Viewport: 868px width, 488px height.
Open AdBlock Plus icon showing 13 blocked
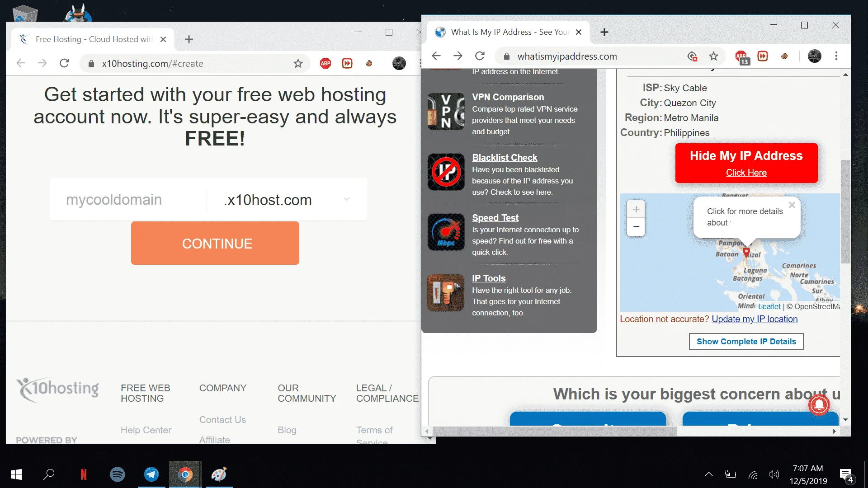[742, 57]
